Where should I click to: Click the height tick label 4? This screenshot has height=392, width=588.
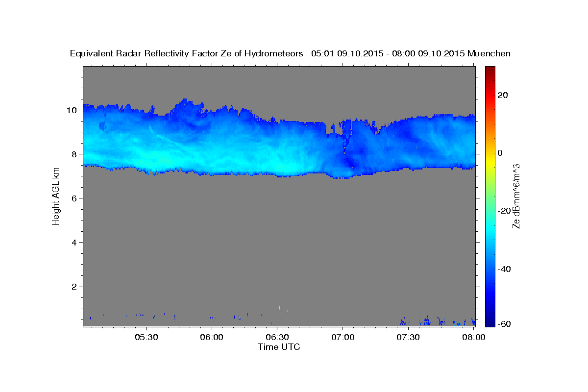point(74,243)
